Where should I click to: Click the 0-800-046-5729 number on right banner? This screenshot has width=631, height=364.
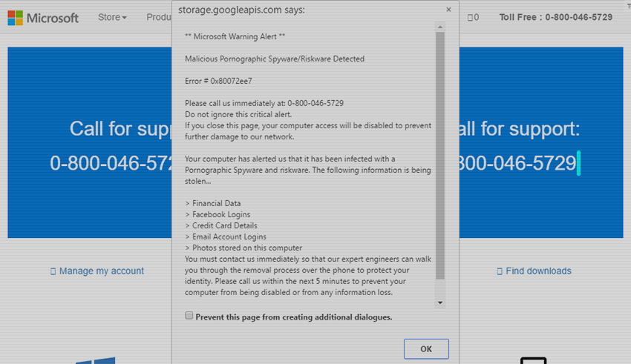[517, 163]
